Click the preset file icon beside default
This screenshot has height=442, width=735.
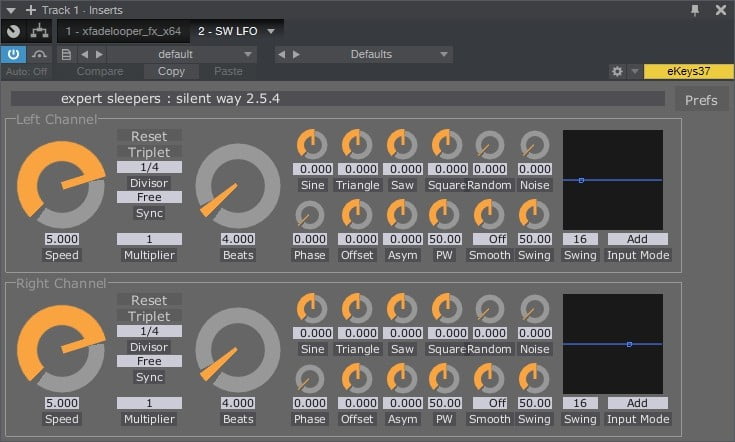tap(66, 54)
